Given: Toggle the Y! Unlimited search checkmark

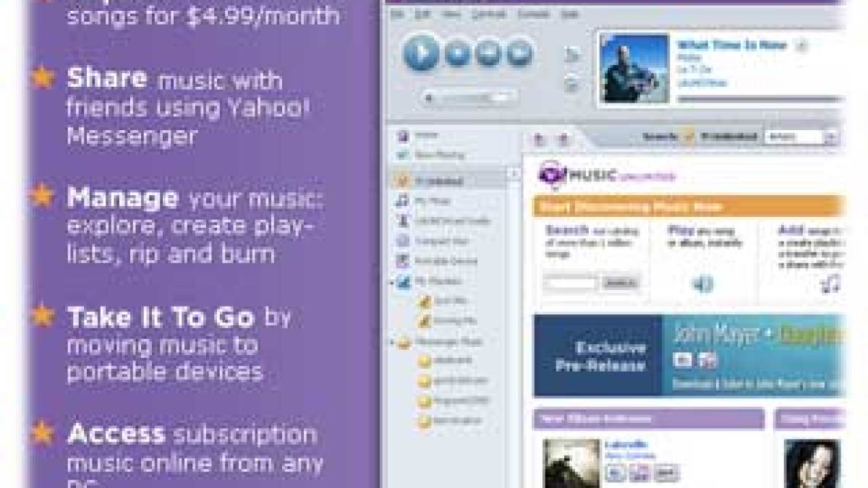Looking at the screenshot, I should pos(689,136).
